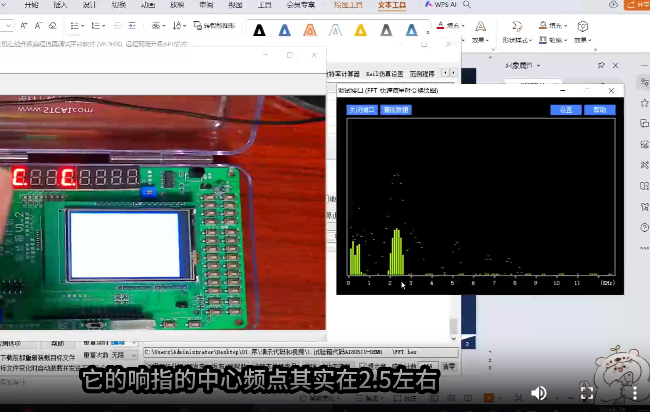
Task: Click the hex file path field
Action: tap(280, 352)
